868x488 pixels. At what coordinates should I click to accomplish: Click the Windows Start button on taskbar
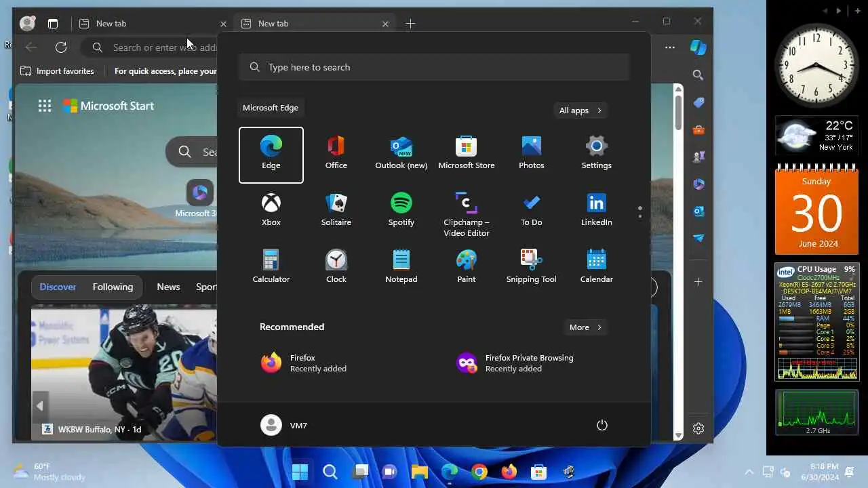coord(300,472)
